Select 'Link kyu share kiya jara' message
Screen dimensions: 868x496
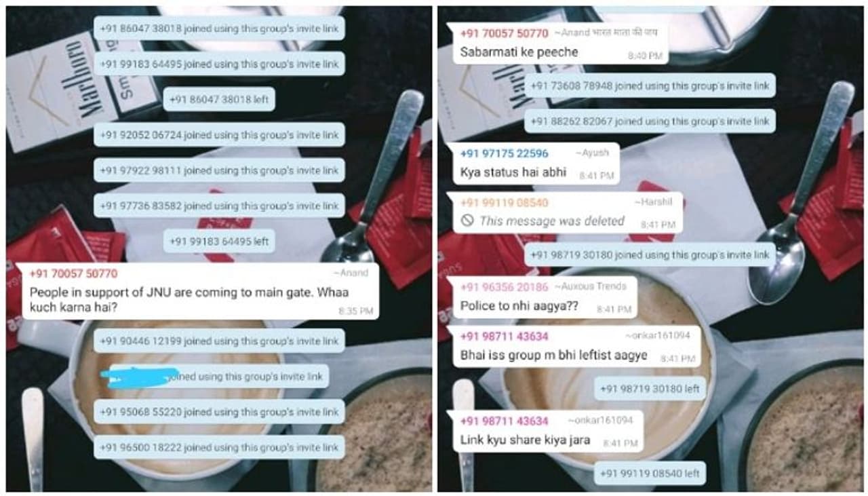(548, 432)
